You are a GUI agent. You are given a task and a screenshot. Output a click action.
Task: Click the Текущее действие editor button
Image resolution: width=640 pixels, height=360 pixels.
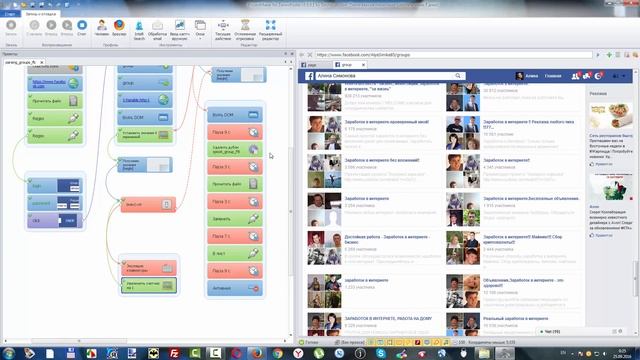click(223, 30)
